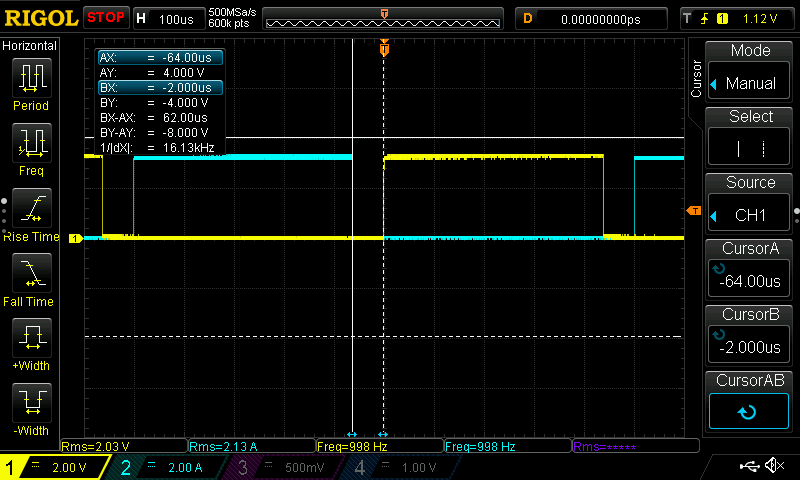Image resolution: width=800 pixels, height=480 pixels.
Task: Select the Period measurement icon
Action: click(x=32, y=78)
